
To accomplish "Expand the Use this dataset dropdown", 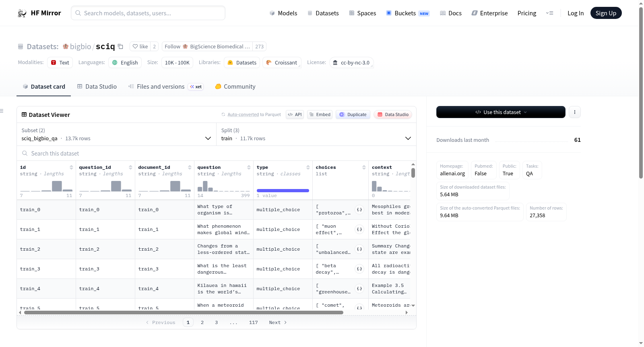I will [501, 112].
